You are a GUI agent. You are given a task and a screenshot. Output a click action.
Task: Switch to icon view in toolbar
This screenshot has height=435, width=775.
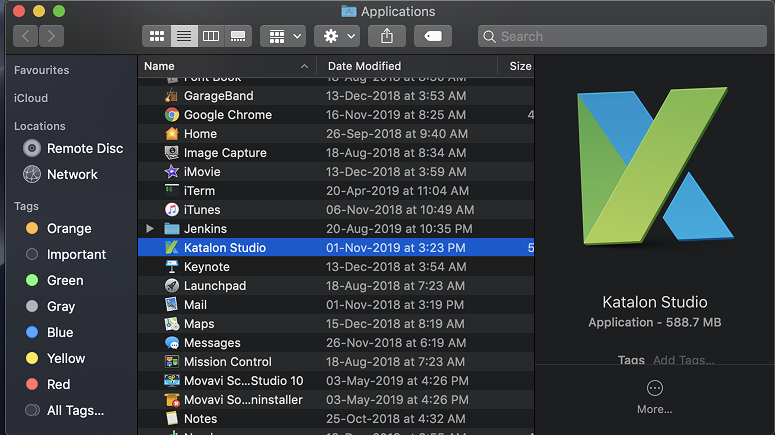click(x=157, y=36)
